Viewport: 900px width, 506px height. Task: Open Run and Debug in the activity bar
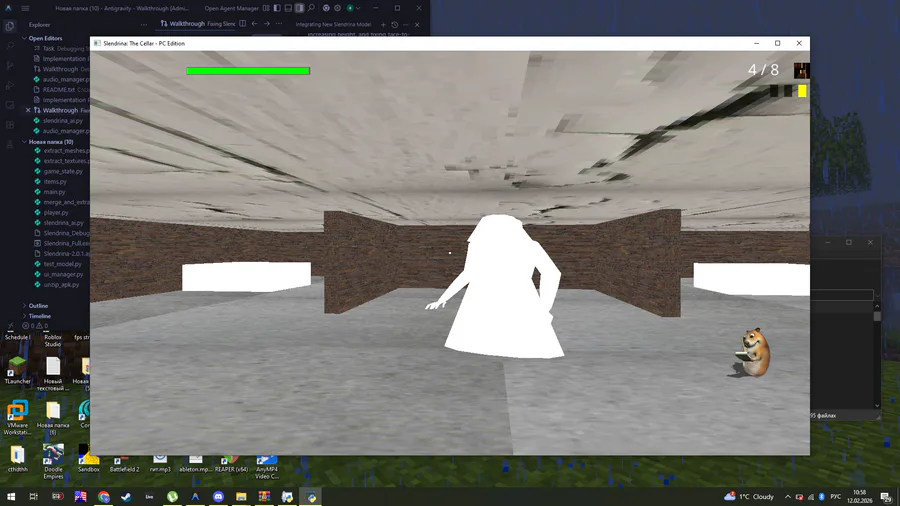10,85
